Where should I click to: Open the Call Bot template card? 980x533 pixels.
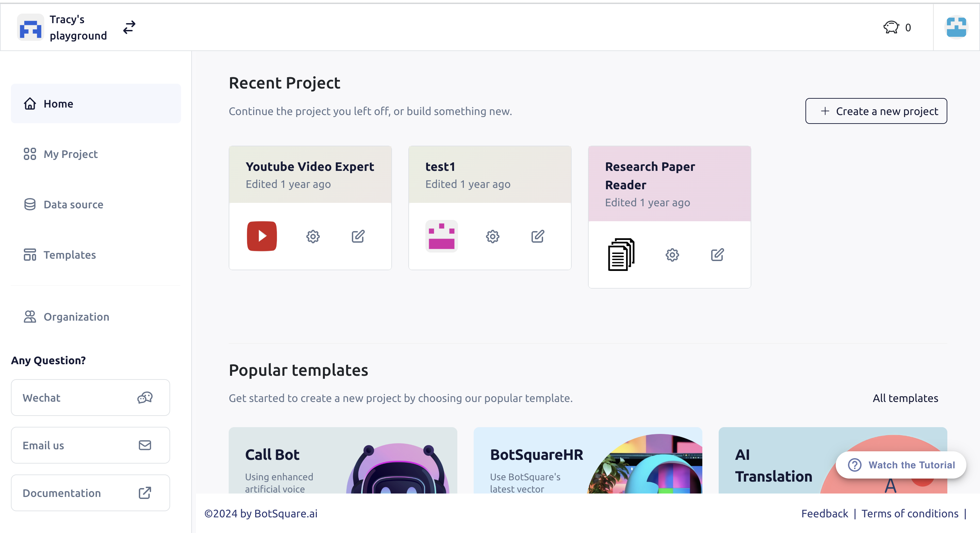(x=342, y=462)
